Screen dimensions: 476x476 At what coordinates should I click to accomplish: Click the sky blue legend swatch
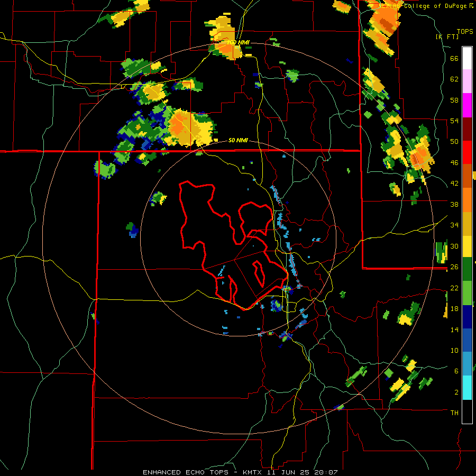click(467, 364)
